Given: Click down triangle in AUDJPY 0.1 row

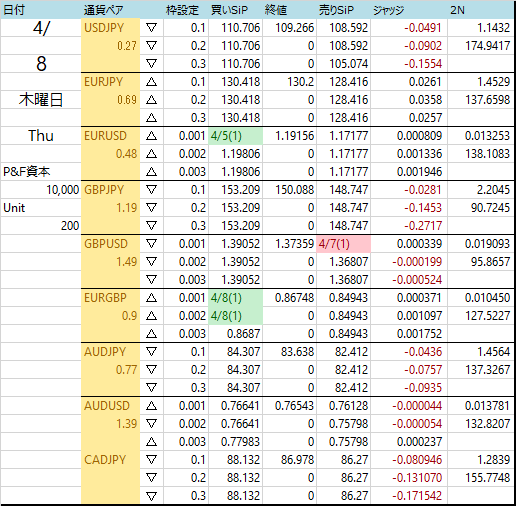Looking at the screenshot, I should pos(151,352).
